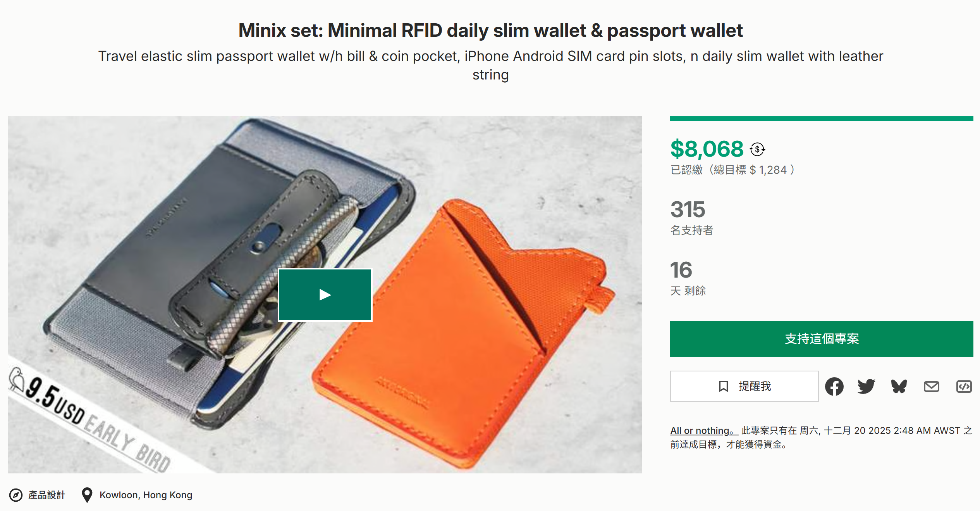This screenshot has height=511, width=980.
Task: Open the 產品設計 category link
Action: [46, 495]
